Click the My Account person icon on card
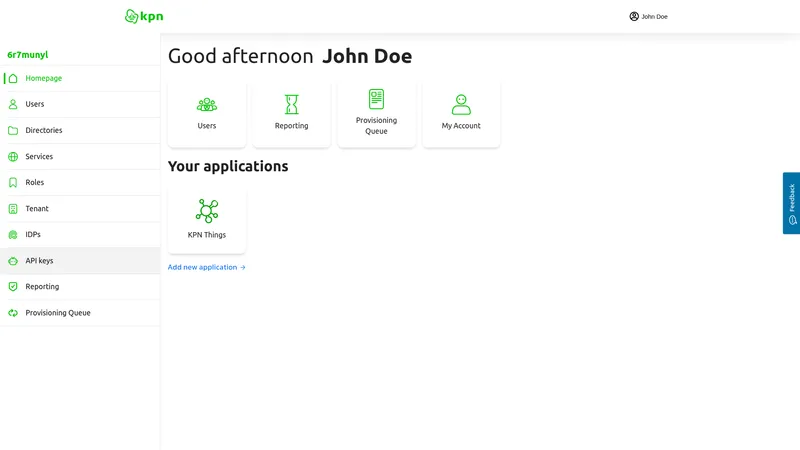This screenshot has width=800, height=450. pos(461,105)
